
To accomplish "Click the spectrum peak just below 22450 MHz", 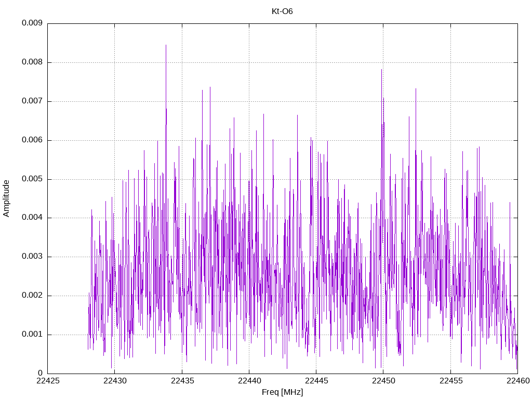I will [x=382, y=70].
